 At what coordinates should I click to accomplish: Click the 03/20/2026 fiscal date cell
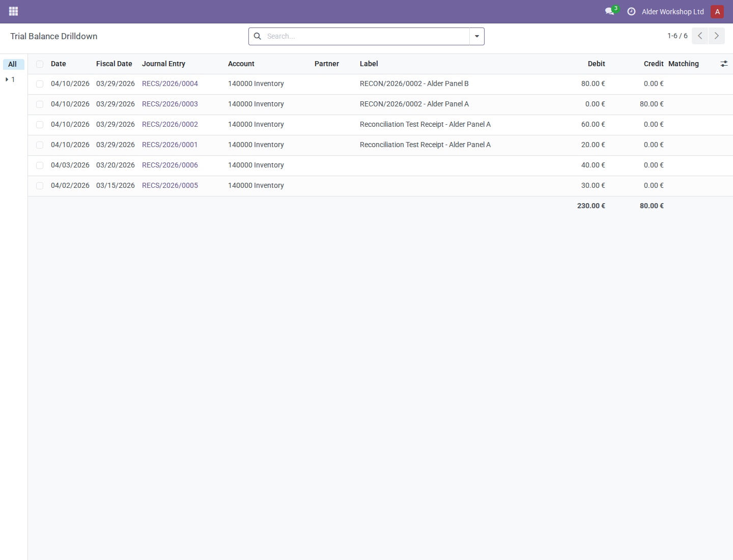click(116, 165)
